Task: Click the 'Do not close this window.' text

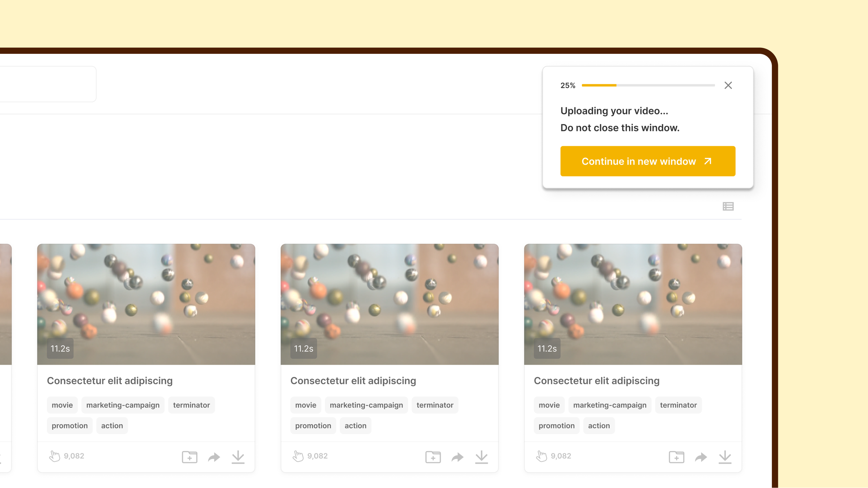Action: pyautogui.click(x=620, y=128)
